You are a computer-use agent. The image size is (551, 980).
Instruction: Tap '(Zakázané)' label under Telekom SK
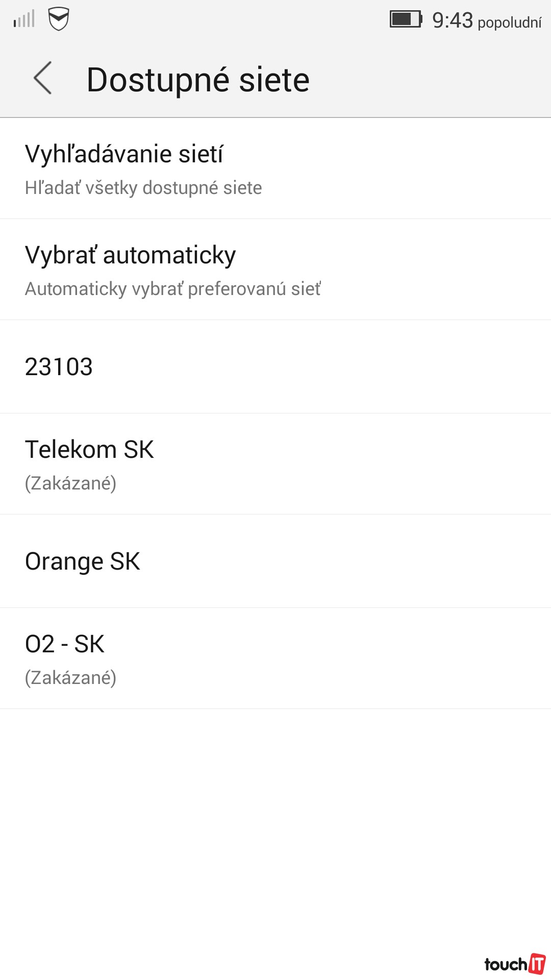coord(70,483)
